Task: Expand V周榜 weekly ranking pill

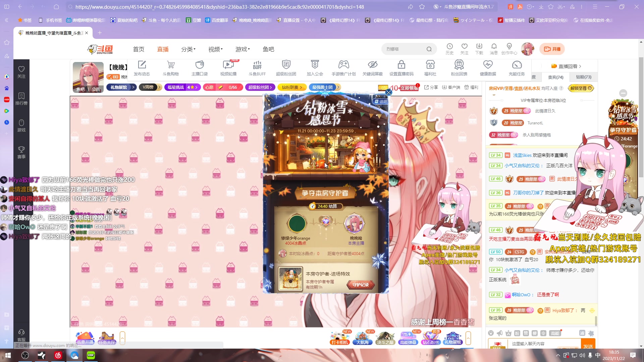Action: (150, 87)
